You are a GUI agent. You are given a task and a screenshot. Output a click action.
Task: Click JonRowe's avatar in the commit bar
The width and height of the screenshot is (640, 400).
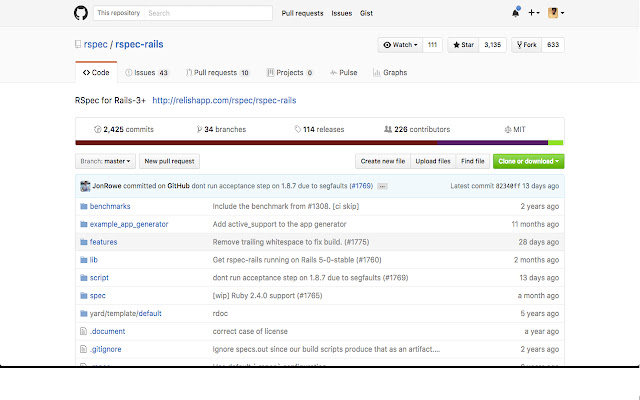tap(83, 186)
